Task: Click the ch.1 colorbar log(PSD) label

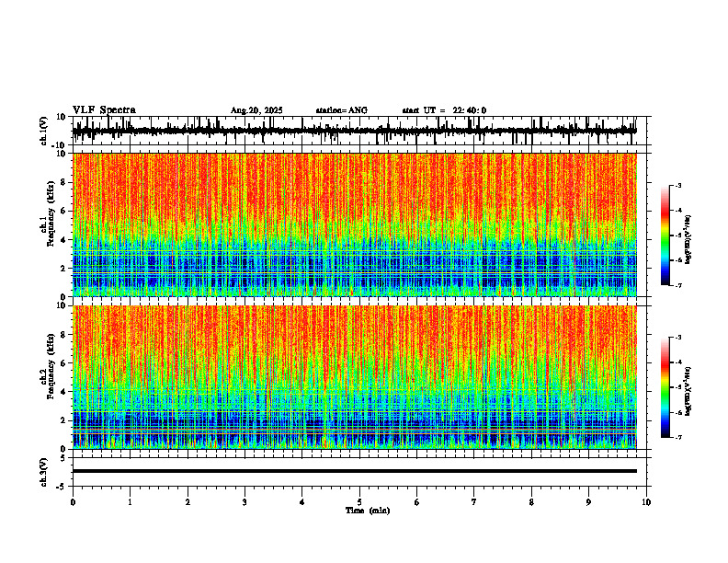Action: coord(688,240)
